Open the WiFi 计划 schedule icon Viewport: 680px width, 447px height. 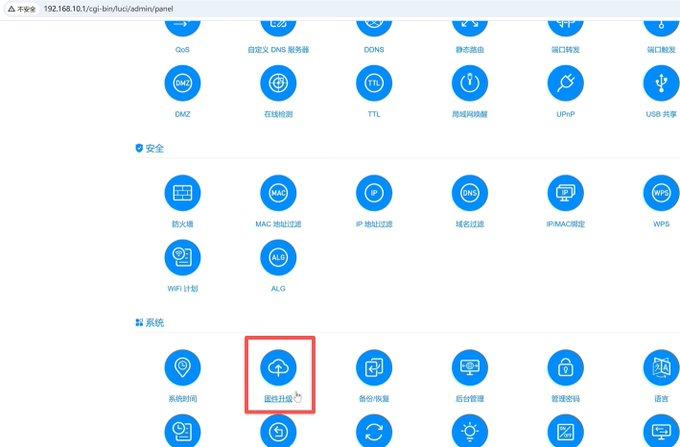point(182,257)
